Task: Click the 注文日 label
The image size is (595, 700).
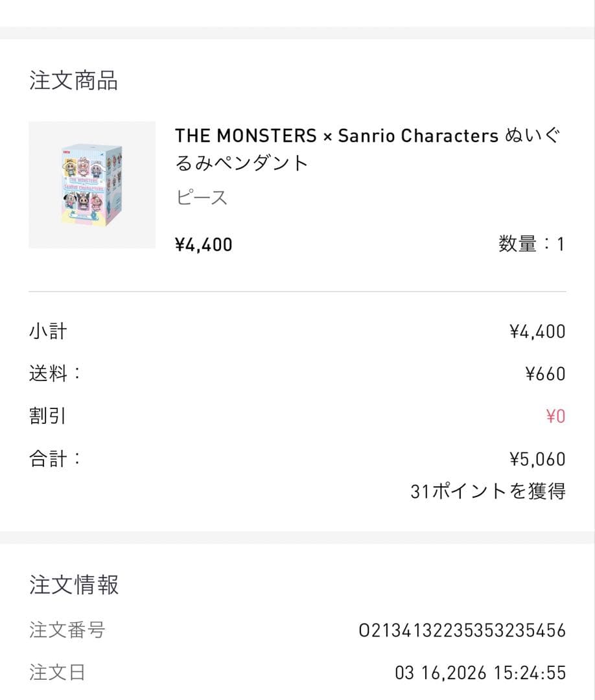Action: (57, 672)
